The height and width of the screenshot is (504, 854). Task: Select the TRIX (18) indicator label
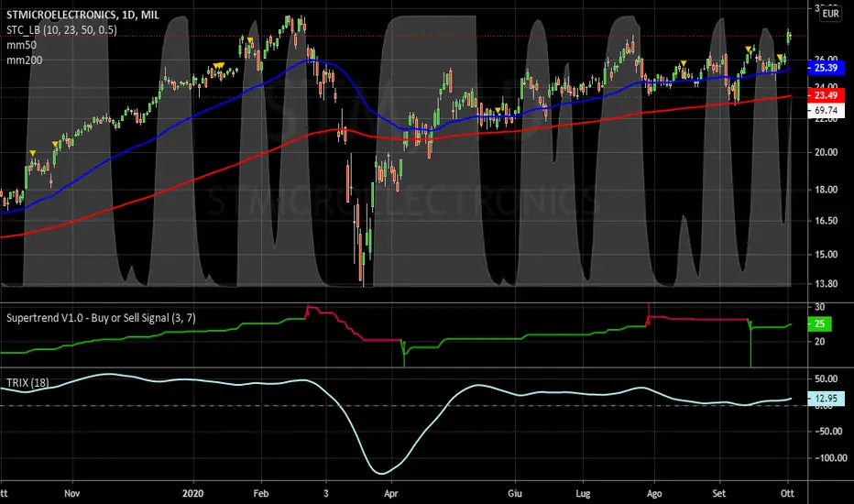point(27,382)
